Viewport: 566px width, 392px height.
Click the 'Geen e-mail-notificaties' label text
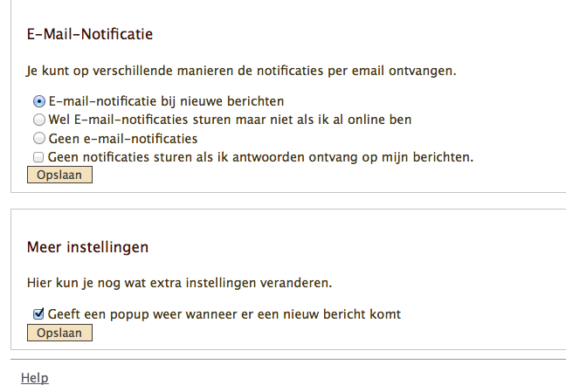pyautogui.click(x=123, y=138)
